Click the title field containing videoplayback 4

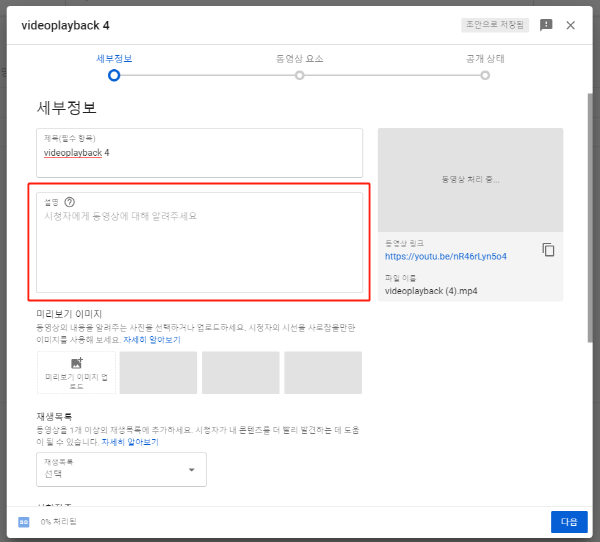199,153
